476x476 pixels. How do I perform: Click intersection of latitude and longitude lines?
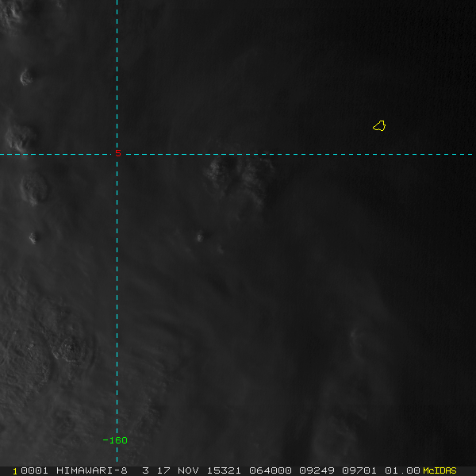point(117,154)
